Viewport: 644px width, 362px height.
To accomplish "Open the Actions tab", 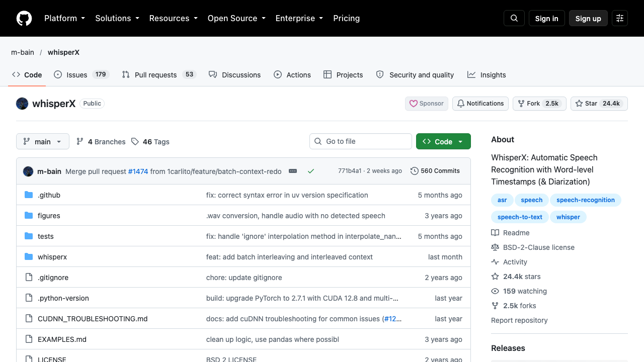I will tap(292, 74).
